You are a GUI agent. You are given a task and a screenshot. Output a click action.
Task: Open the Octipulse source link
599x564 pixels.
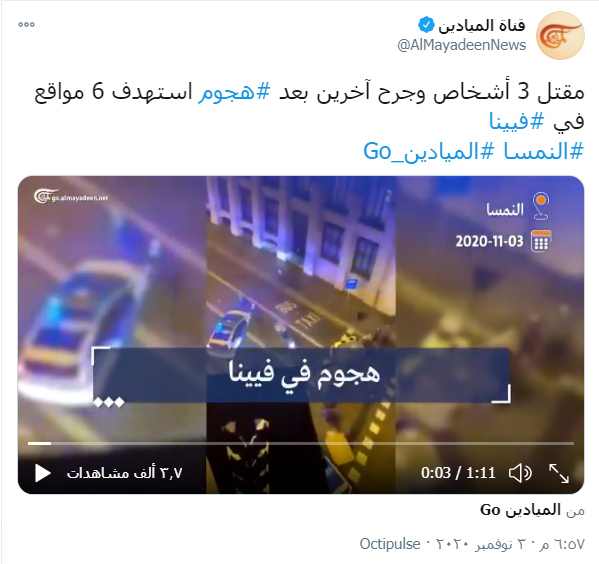390,544
